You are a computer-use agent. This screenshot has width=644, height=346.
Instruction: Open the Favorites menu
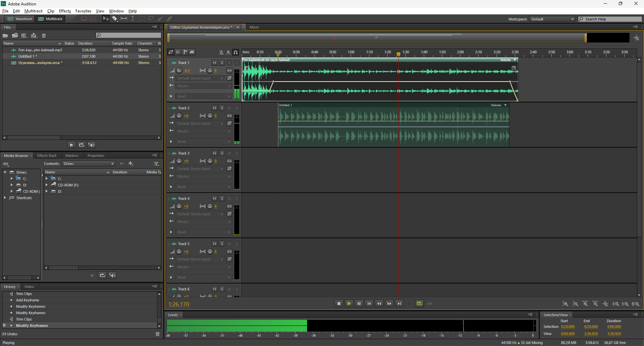tap(83, 11)
